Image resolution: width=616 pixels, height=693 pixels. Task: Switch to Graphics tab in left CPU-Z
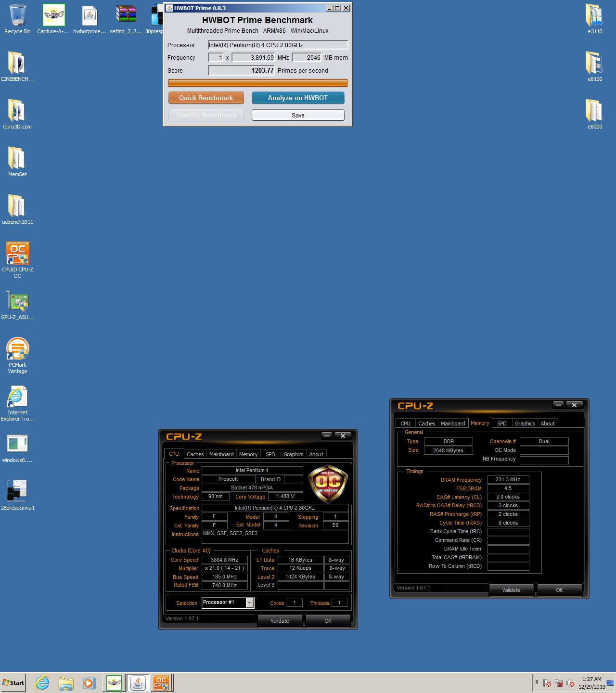294,454
